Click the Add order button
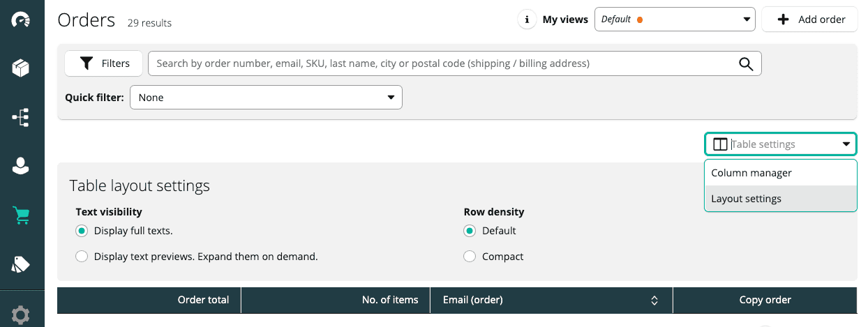 (811, 20)
